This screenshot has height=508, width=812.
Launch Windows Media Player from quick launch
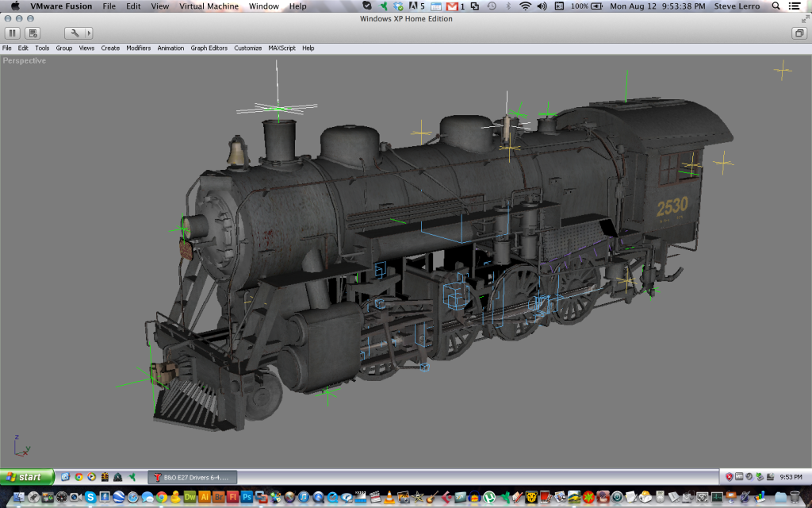tap(92, 477)
